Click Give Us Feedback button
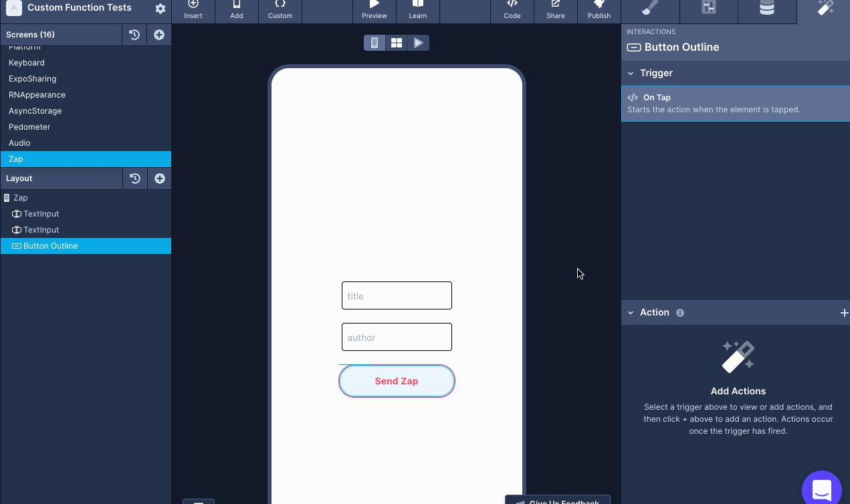The width and height of the screenshot is (850, 504). [x=557, y=500]
